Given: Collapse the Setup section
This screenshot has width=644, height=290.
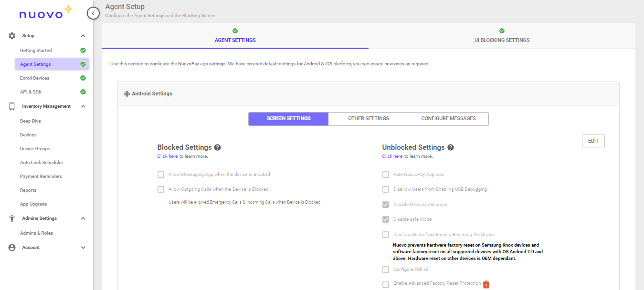Looking at the screenshot, I should (83, 35).
